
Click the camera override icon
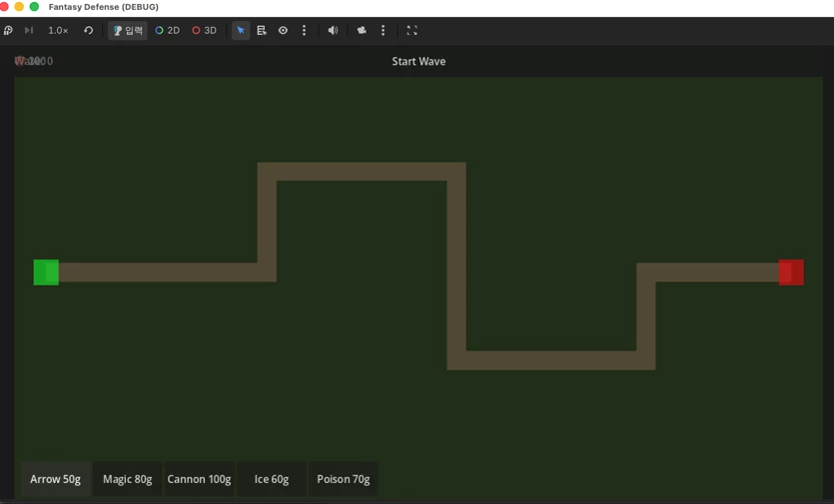coord(362,30)
